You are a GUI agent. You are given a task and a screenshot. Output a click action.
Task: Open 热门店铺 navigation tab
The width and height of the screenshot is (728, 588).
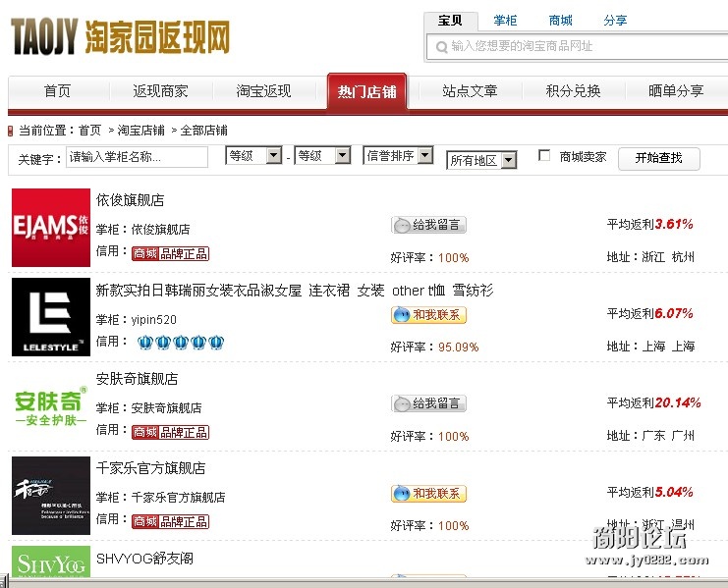coord(366,91)
